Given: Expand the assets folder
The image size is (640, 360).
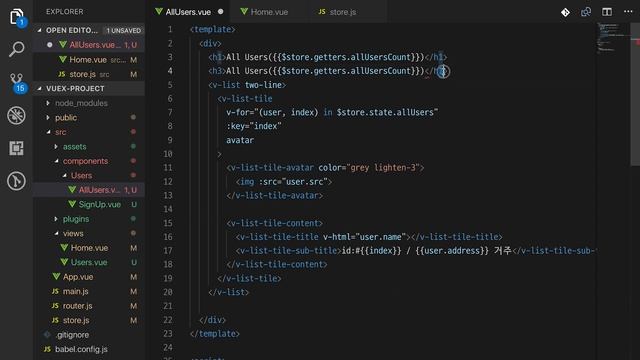Looking at the screenshot, I should pos(56,147).
